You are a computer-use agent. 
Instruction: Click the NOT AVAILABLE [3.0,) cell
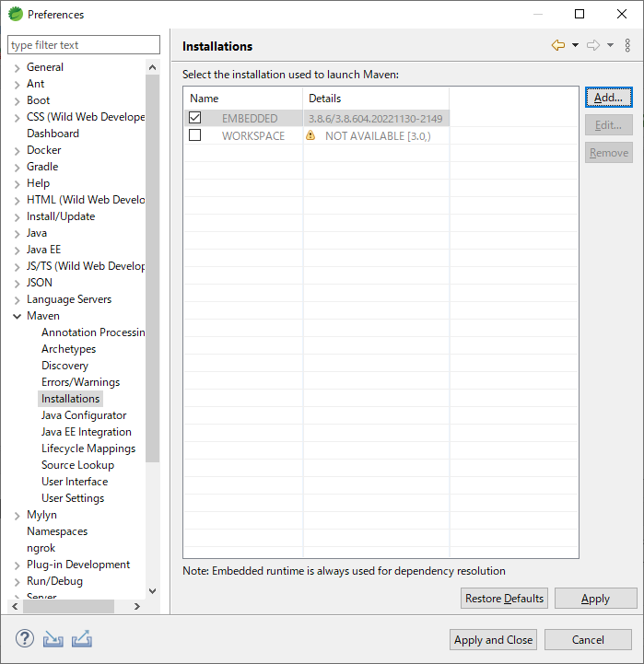click(x=376, y=135)
